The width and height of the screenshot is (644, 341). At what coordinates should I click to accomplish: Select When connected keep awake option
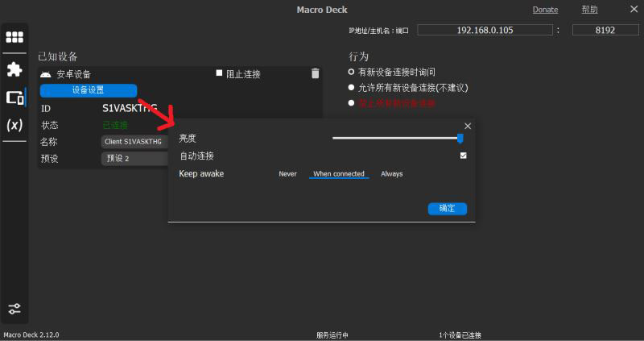click(339, 174)
